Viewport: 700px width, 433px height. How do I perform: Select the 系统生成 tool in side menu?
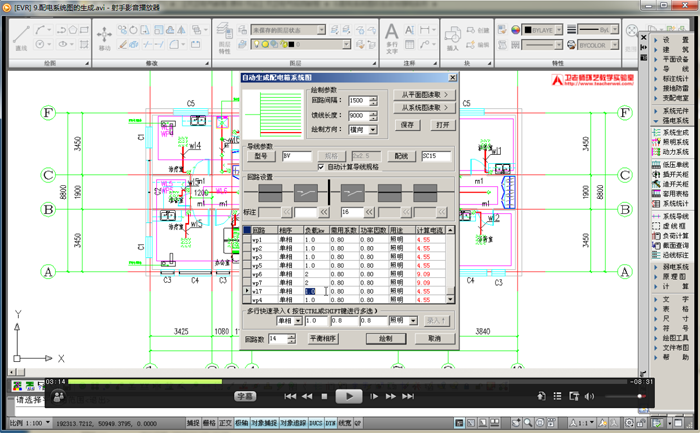point(671,133)
